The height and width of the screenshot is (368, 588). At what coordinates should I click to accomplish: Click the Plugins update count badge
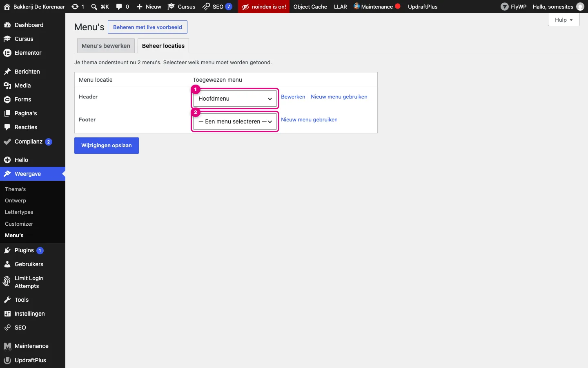click(40, 251)
